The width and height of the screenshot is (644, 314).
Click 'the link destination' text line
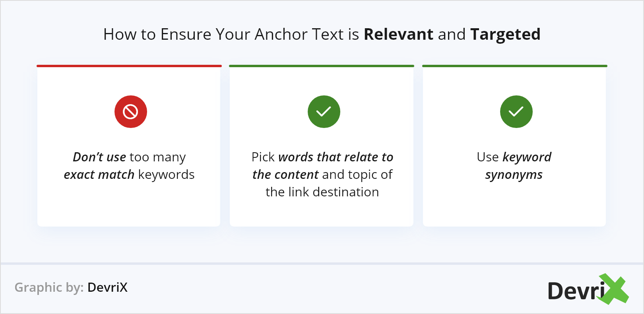322,192
